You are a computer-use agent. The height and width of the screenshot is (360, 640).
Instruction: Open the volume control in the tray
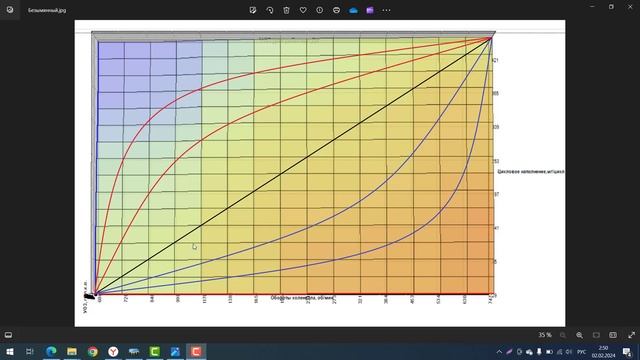click(x=569, y=352)
